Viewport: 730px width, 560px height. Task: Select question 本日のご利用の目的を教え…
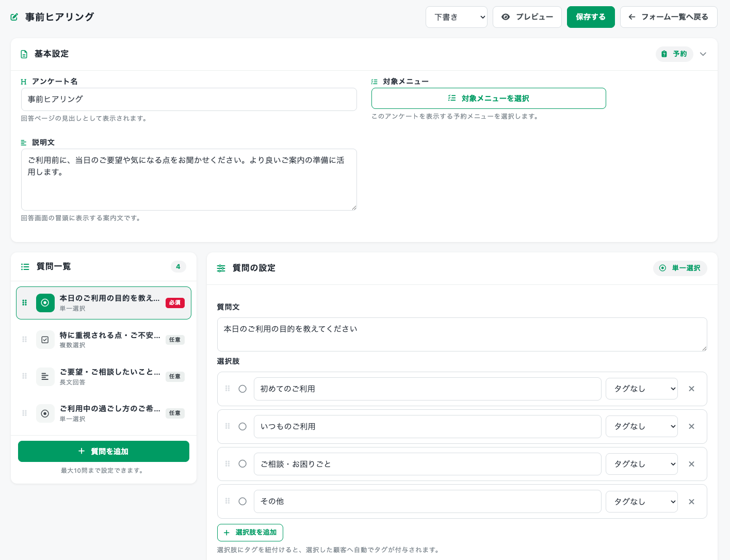click(104, 303)
